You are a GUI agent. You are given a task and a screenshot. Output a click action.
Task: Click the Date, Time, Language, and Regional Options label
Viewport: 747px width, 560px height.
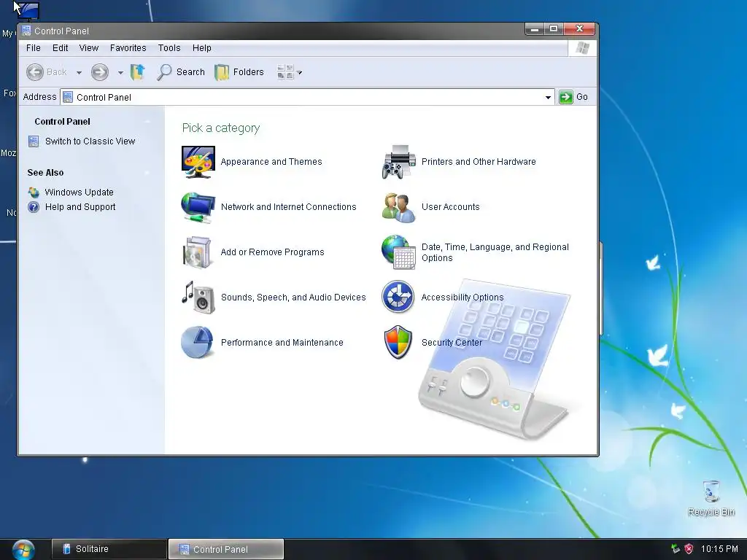tap(495, 252)
